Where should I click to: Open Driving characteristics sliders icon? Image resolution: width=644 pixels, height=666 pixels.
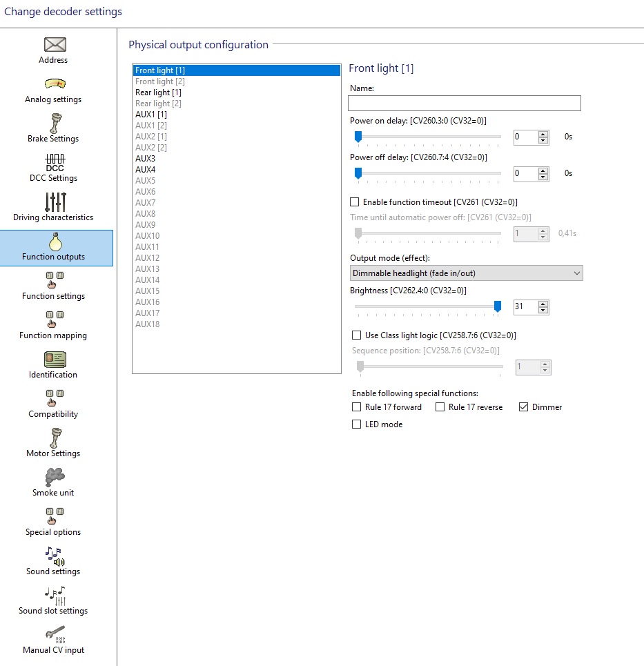55,202
